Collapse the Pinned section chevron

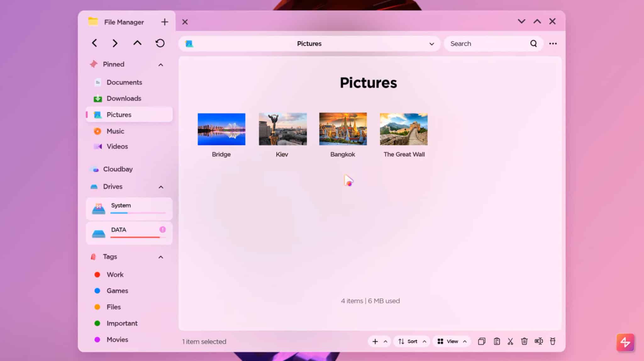pos(161,65)
